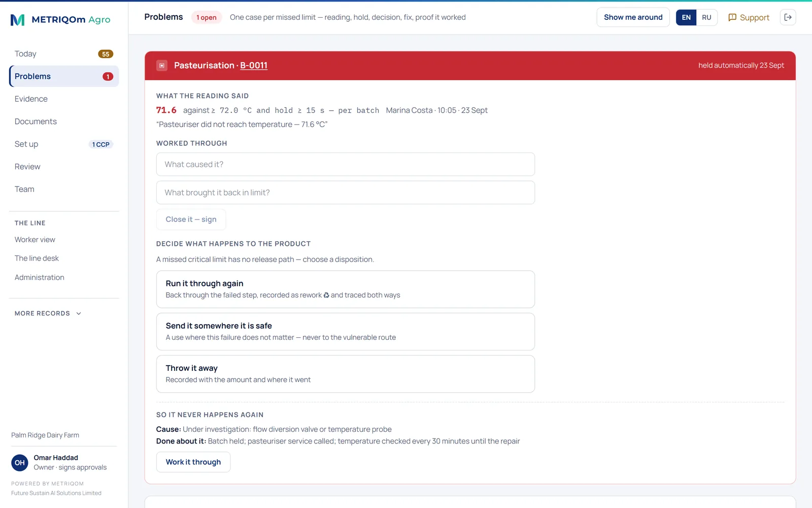Open the Evidence section

(64, 99)
